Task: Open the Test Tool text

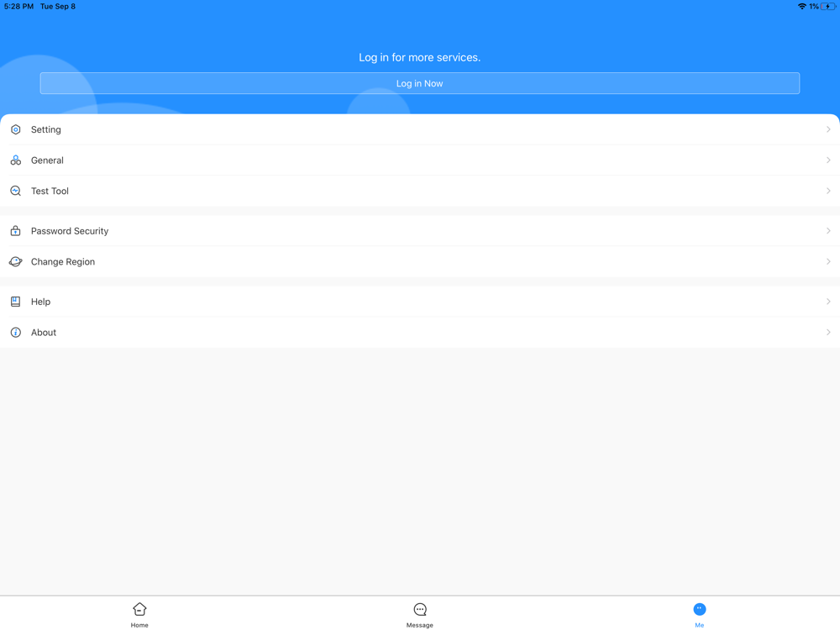Action: (x=50, y=191)
